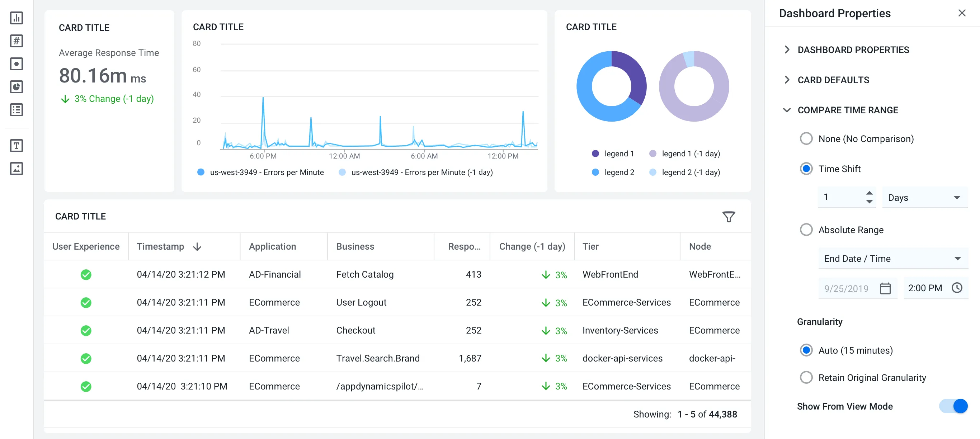The image size is (980, 439).
Task: Toggle legend 1 (-1 day) swatch
Action: pos(652,153)
